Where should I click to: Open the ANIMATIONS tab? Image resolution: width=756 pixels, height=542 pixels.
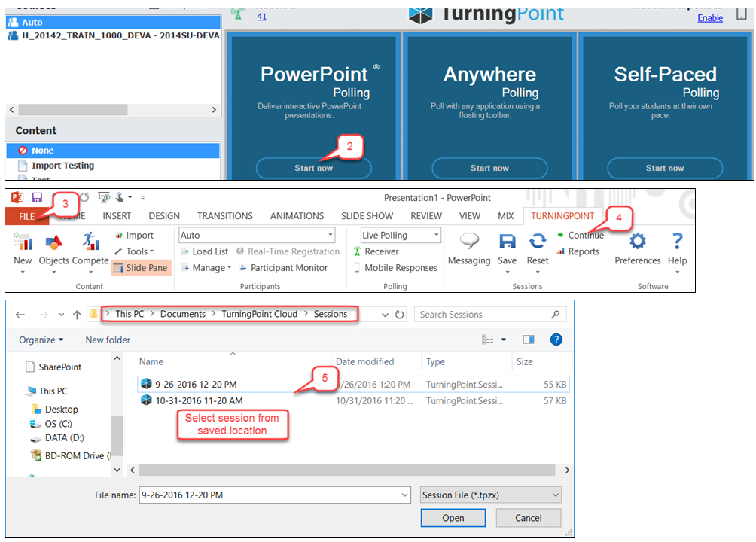[x=297, y=216]
